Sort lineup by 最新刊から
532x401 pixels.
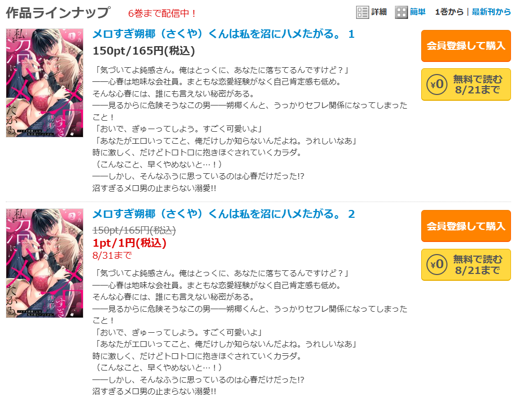491,12
